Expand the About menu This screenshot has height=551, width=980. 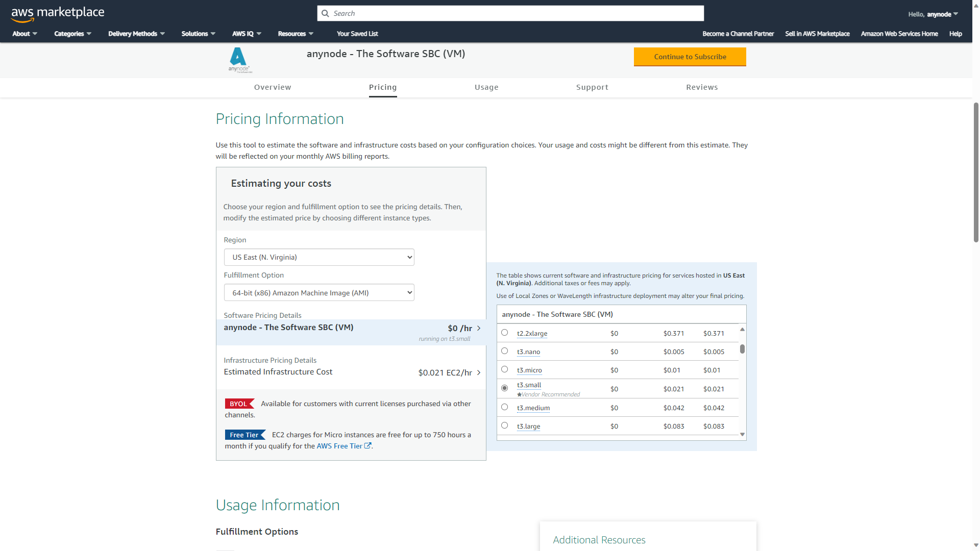[24, 34]
